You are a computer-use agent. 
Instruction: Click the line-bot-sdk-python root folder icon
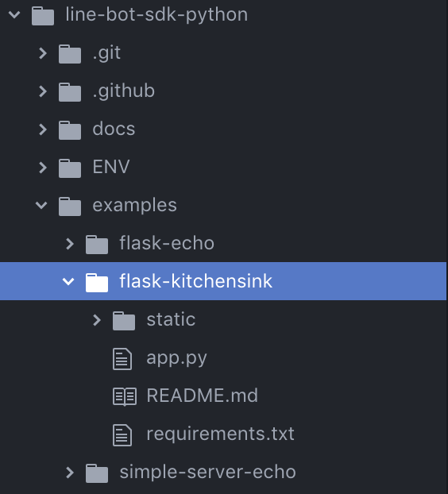tap(43, 16)
